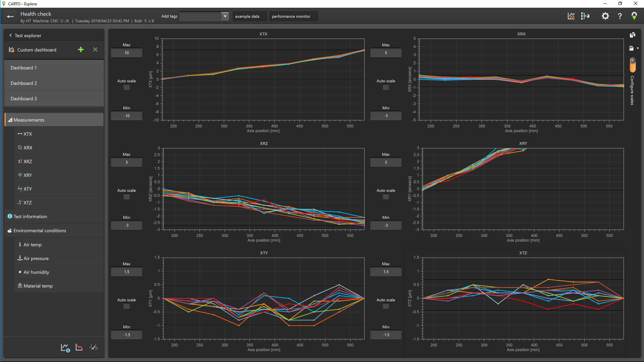Enable Auto scale checkbox for XRY chart
Viewport: 644px width, 362px height.
(x=386, y=197)
